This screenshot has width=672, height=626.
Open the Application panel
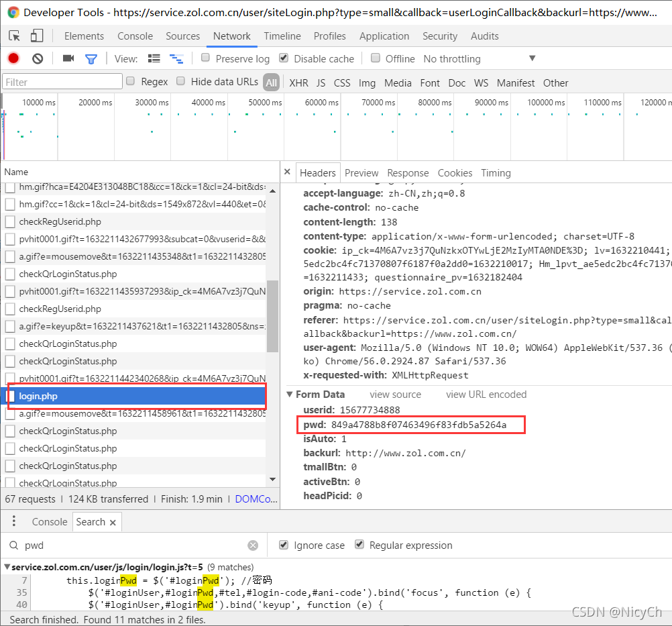384,36
